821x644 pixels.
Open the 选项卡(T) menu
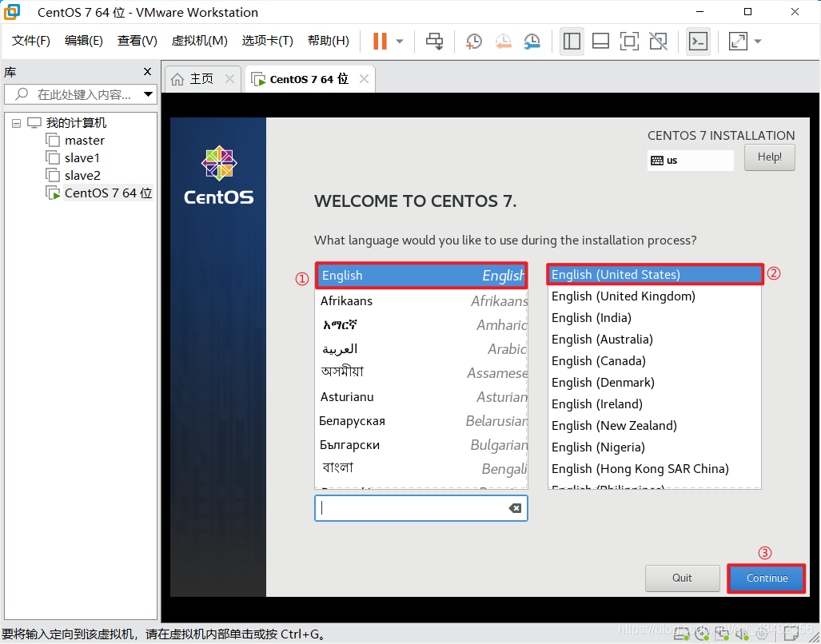click(x=268, y=41)
